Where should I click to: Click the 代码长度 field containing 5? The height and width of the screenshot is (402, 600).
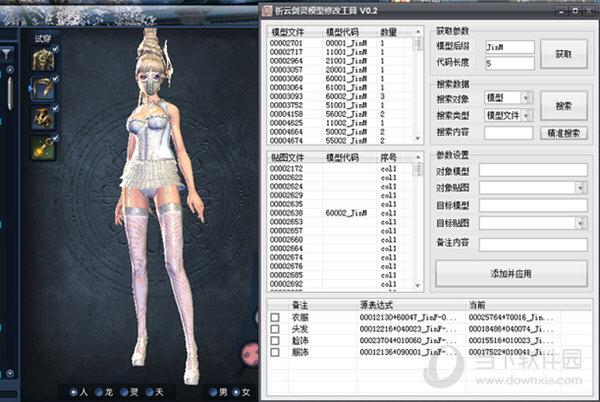510,63
